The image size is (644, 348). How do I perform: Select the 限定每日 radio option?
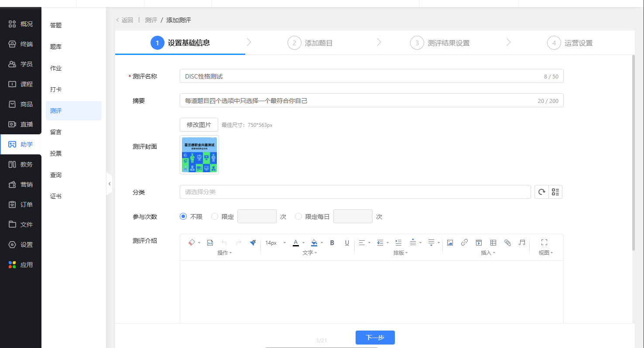298,216
